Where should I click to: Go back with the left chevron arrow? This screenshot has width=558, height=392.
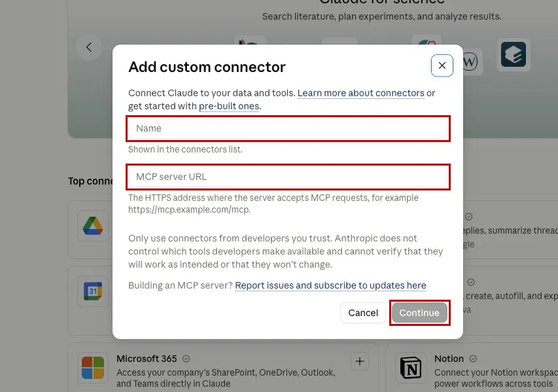89,47
